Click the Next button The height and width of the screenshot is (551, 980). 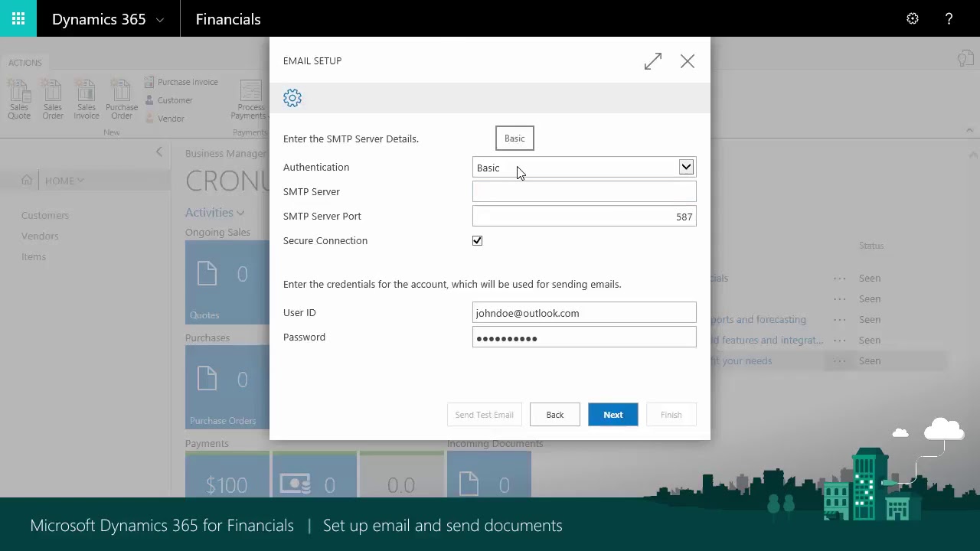[x=613, y=415]
